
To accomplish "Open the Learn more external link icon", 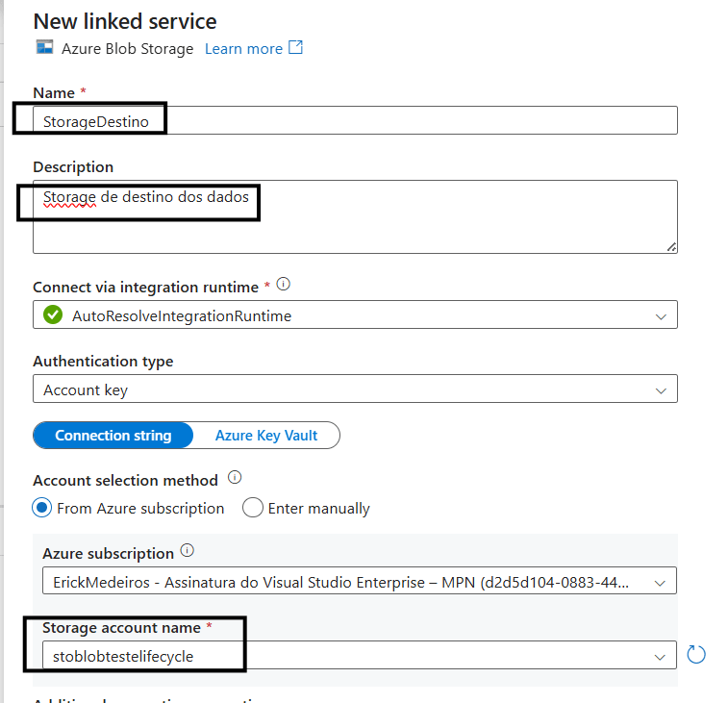I will click(x=296, y=47).
